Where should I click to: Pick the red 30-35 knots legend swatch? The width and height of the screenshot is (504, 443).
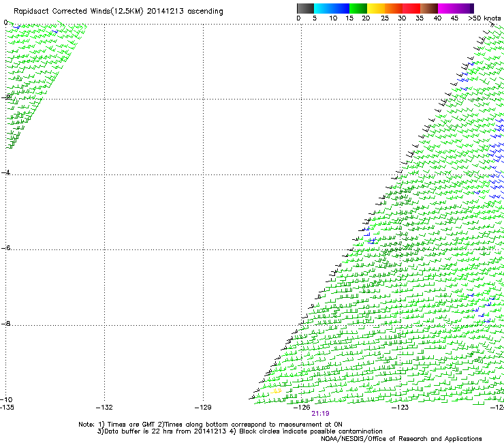tap(411, 8)
